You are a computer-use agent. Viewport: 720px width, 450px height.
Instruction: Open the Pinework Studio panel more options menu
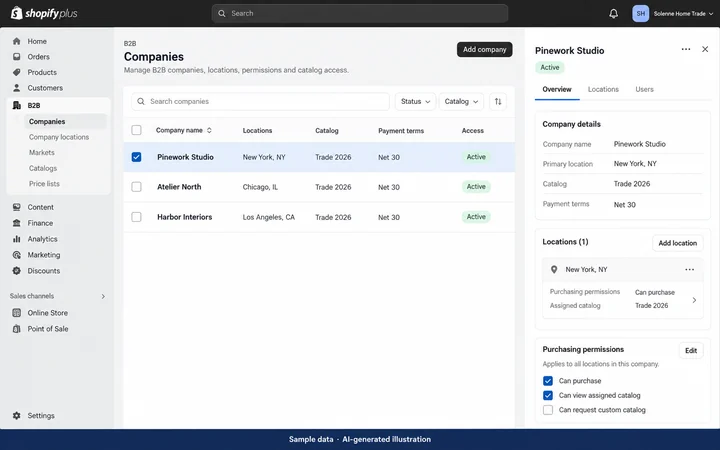point(686,49)
